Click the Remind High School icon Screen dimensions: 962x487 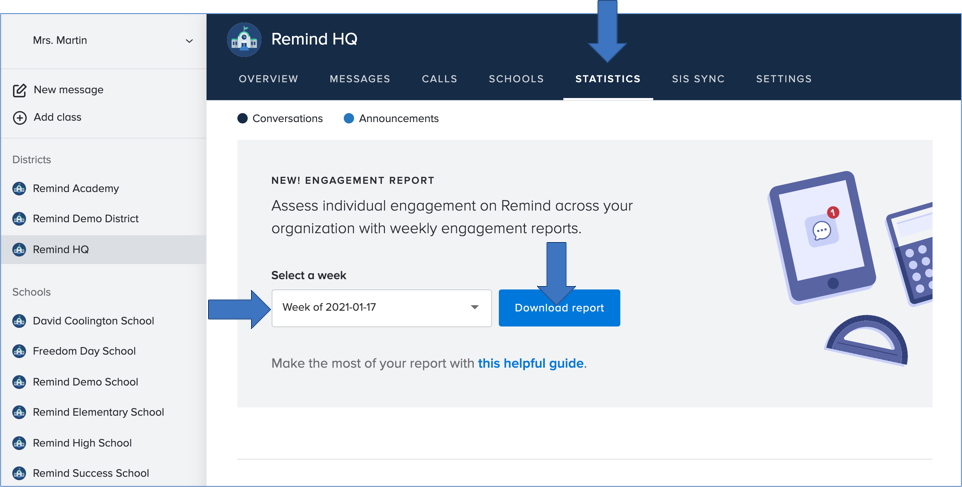[19, 443]
